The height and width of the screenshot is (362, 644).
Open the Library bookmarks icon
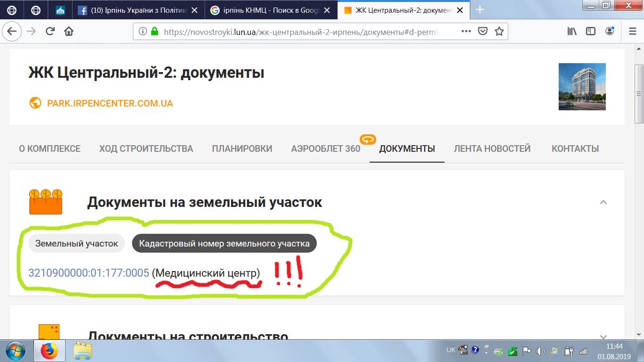pos(572,32)
